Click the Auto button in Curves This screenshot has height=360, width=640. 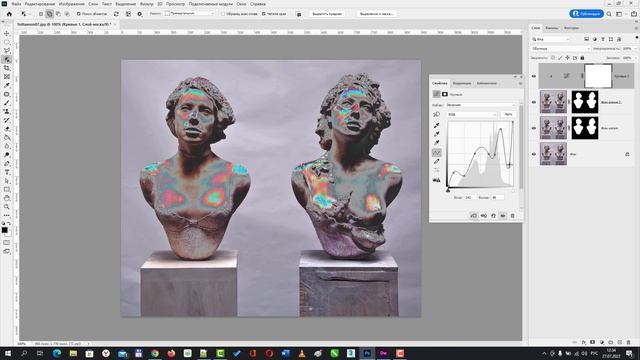tap(508, 114)
